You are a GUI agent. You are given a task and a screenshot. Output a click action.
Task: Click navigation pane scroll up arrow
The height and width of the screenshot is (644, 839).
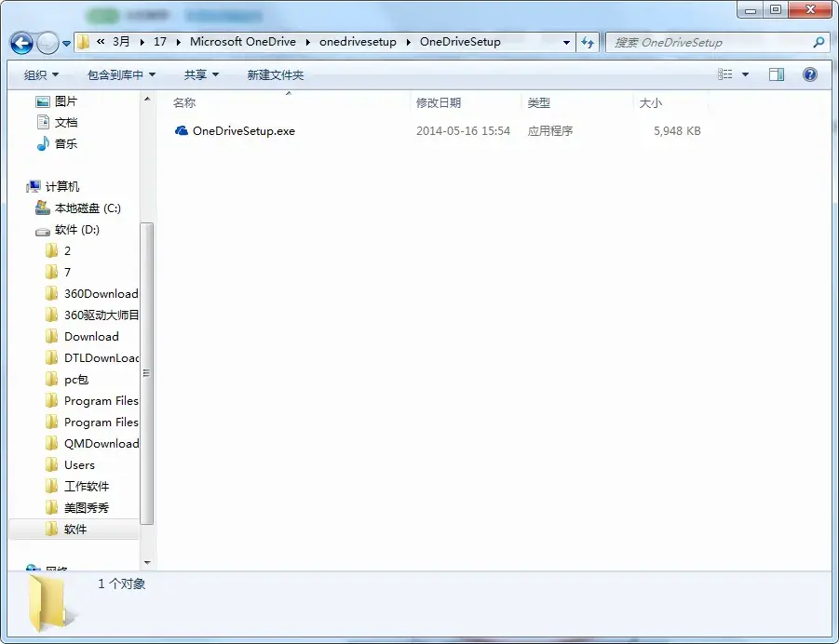click(x=147, y=99)
